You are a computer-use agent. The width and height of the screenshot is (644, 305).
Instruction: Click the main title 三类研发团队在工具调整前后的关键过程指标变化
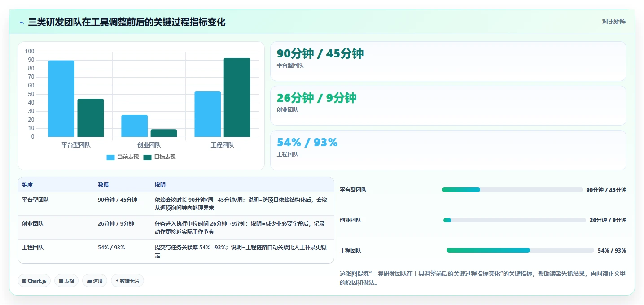pyautogui.click(x=127, y=22)
